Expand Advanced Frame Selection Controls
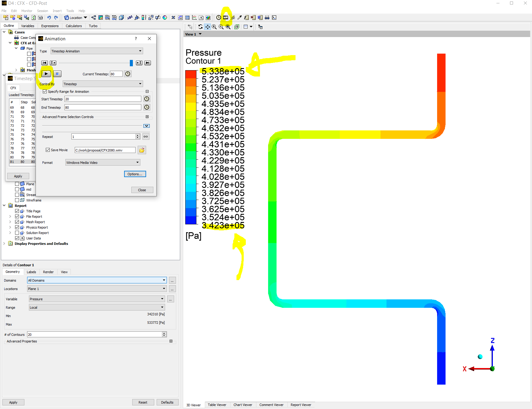532x409 pixels. click(x=147, y=117)
